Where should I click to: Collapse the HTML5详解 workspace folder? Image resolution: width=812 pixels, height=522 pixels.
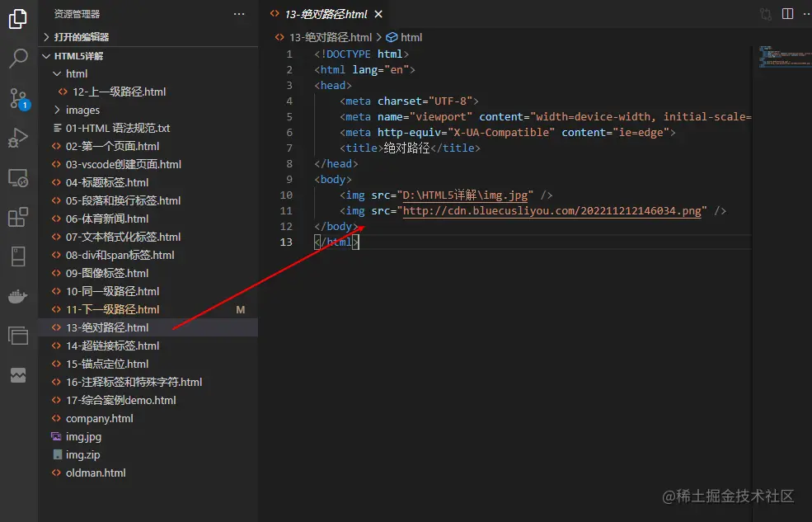(x=148, y=56)
